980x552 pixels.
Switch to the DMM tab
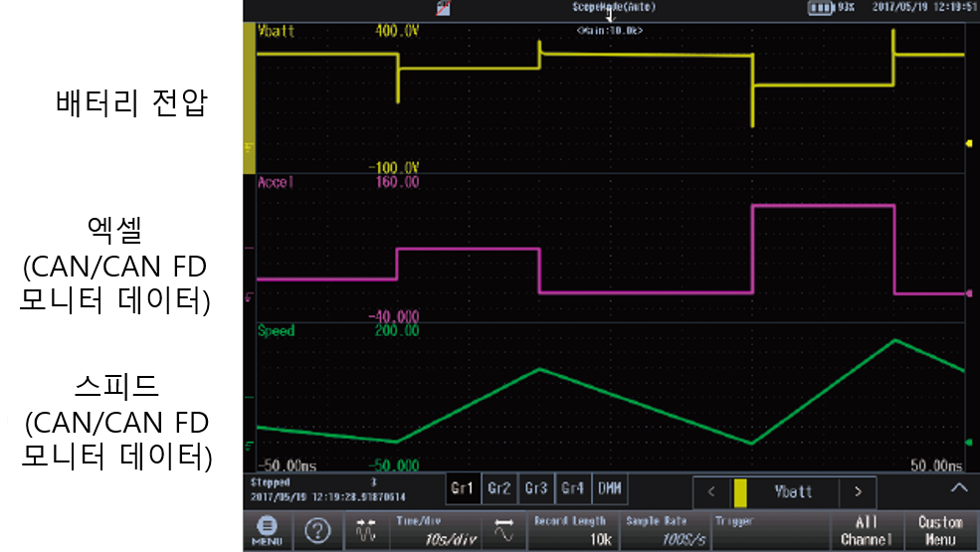click(609, 489)
